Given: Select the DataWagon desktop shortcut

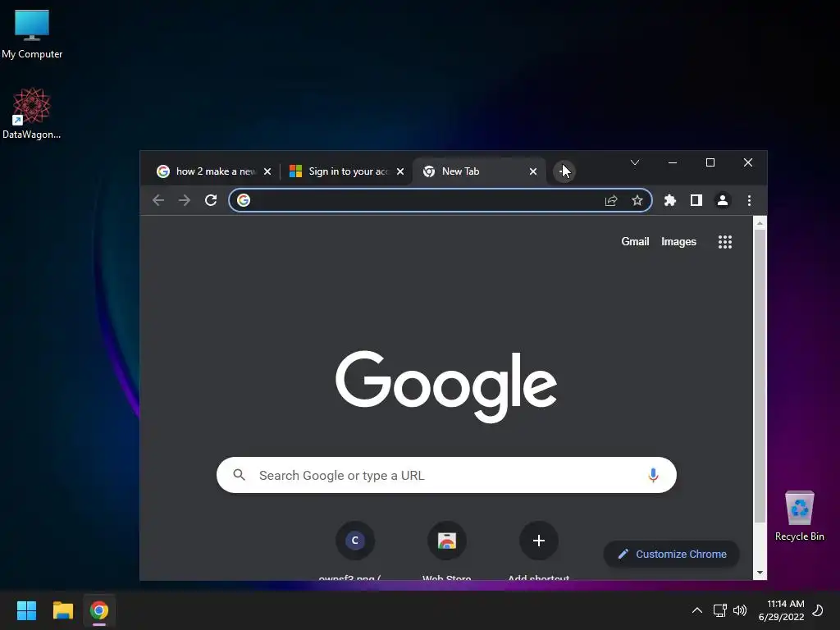Looking at the screenshot, I should (32, 113).
